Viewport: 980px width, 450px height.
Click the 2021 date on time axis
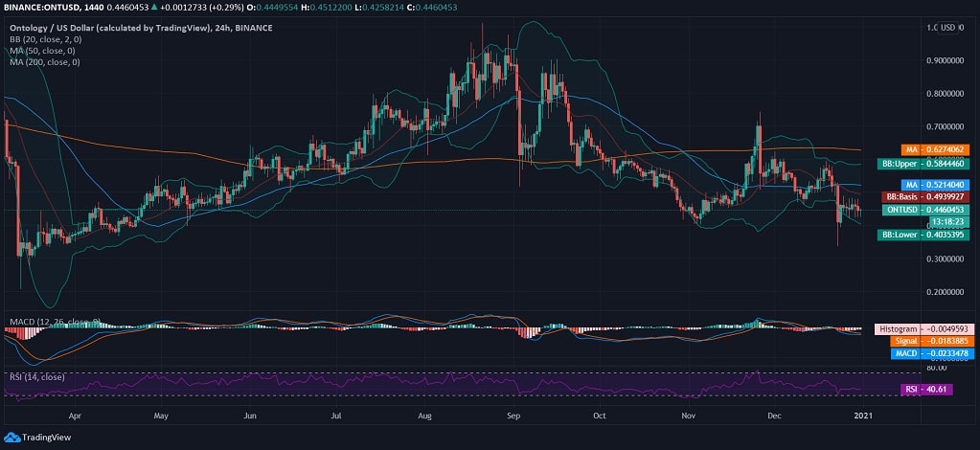point(863,415)
